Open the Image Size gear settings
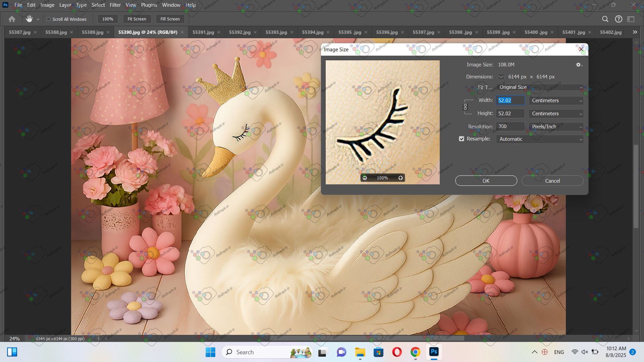Image resolution: width=644 pixels, height=362 pixels. pos(579,65)
